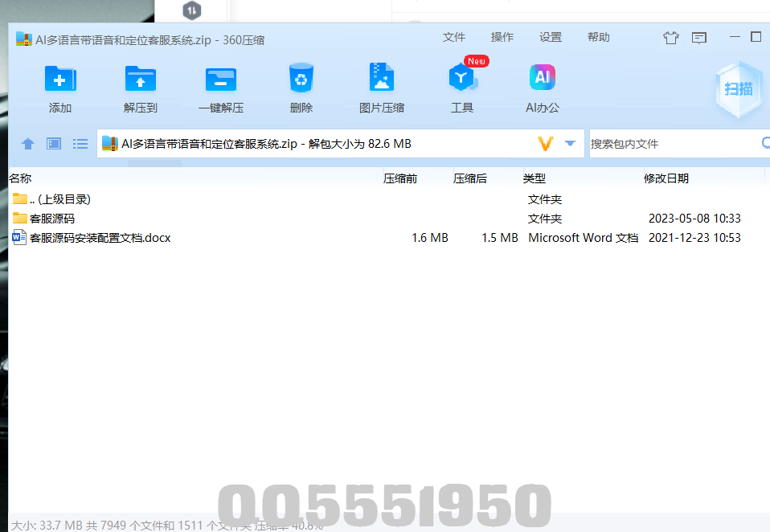Switch to thumbnail view mode icon
This screenshot has height=532, width=770.
click(x=54, y=144)
